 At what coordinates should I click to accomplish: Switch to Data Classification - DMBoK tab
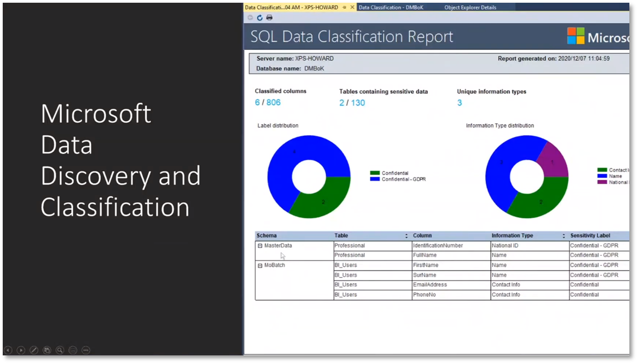point(391,7)
